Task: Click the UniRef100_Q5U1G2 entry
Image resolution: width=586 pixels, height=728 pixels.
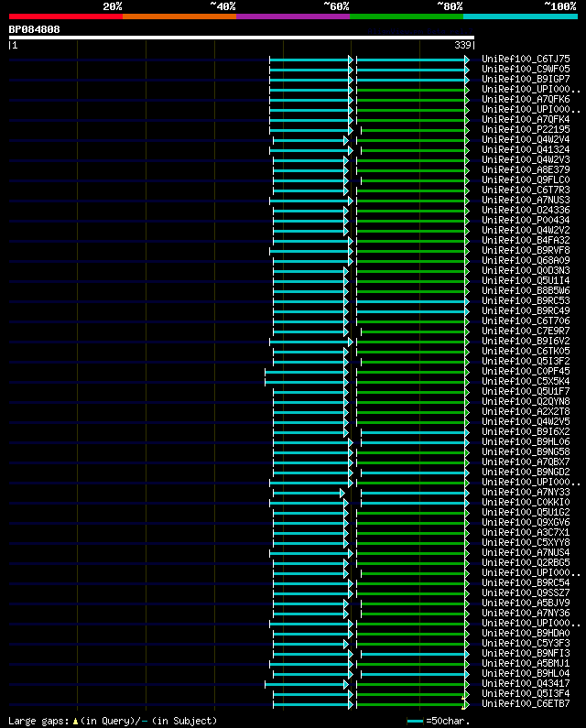Action: click(526, 512)
